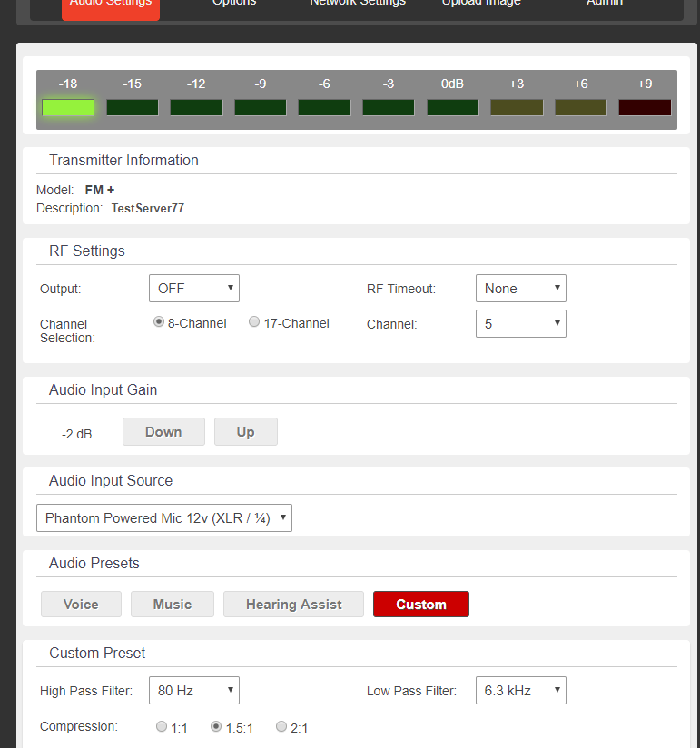Open the Admin tab
The image size is (700, 748).
(605, 4)
